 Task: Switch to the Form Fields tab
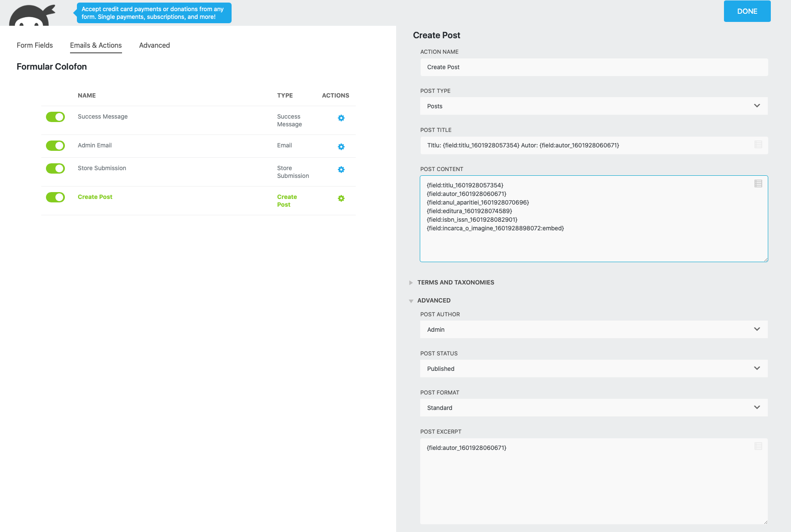coord(35,45)
